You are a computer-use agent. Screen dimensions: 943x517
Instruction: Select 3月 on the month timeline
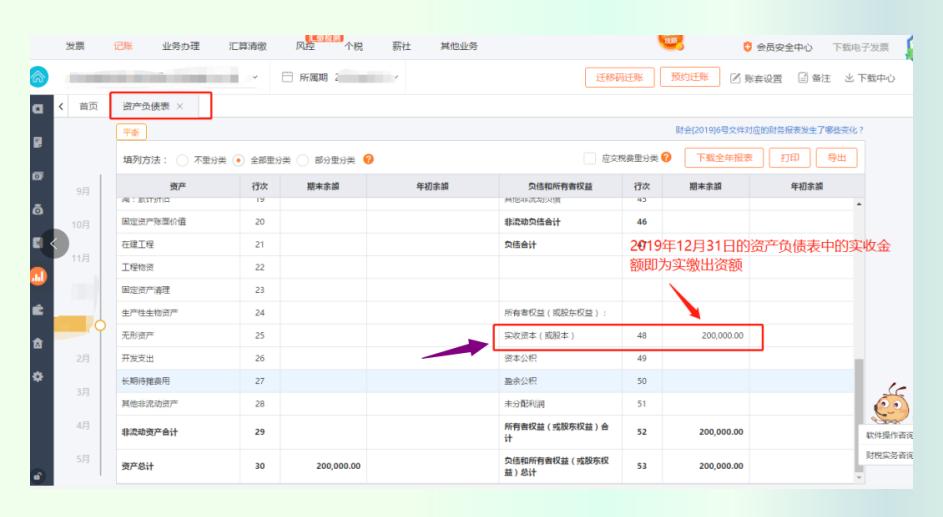(82, 391)
